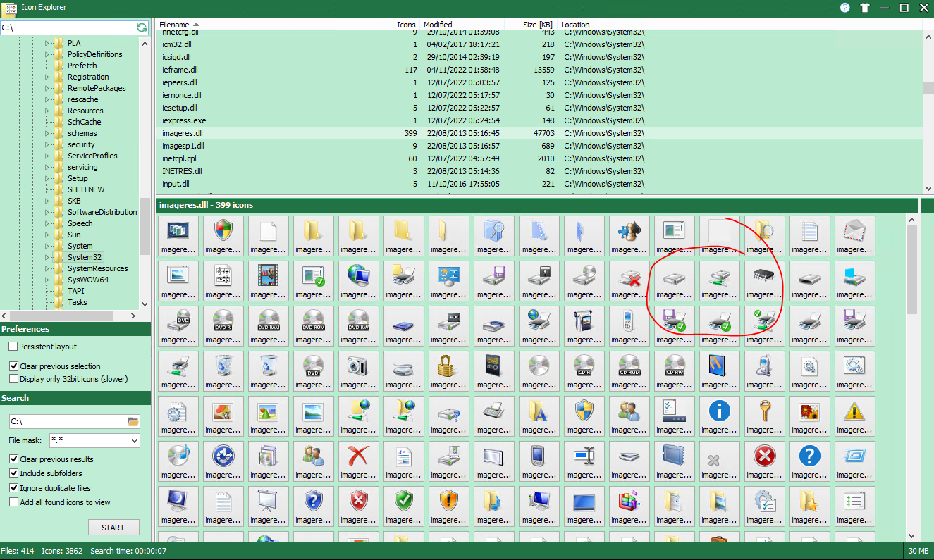Select the DVD-RAM disc icon

tap(268, 326)
